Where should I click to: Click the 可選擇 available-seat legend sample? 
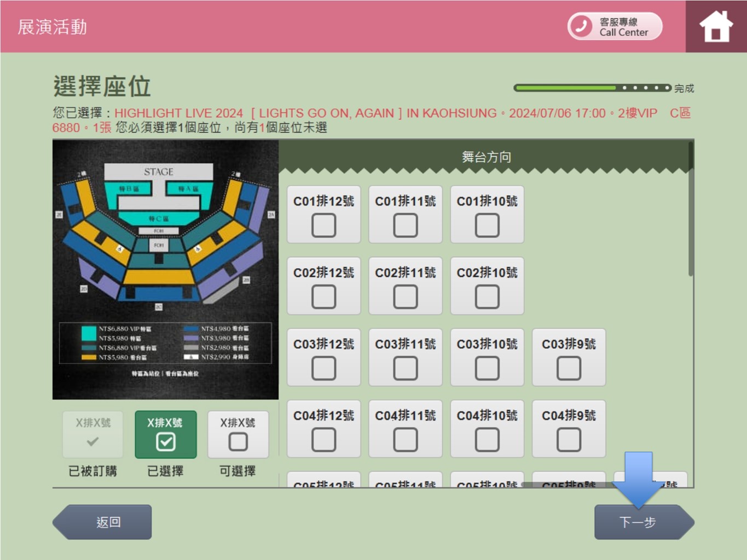click(238, 435)
